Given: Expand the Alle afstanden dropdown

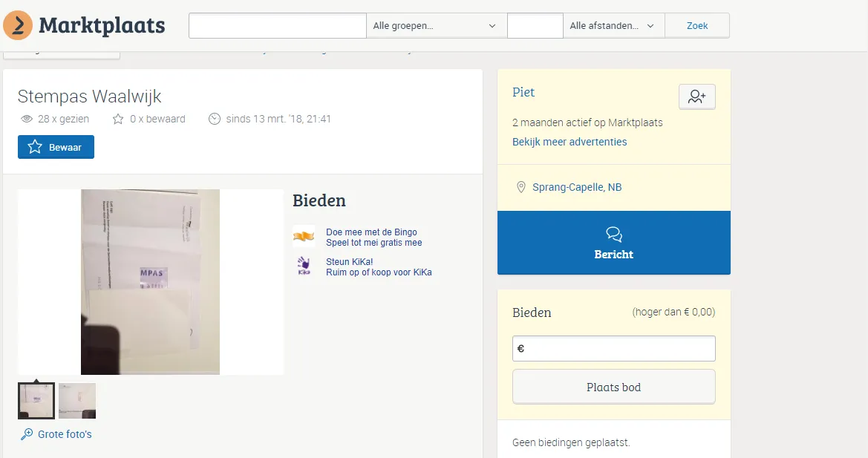Looking at the screenshot, I should tap(613, 26).
